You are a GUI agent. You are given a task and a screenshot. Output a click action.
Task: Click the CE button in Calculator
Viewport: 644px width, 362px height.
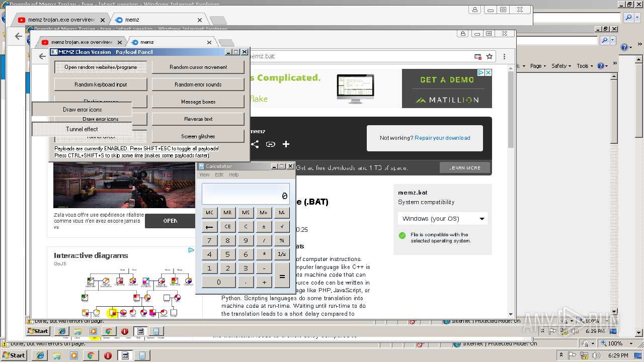point(227,227)
